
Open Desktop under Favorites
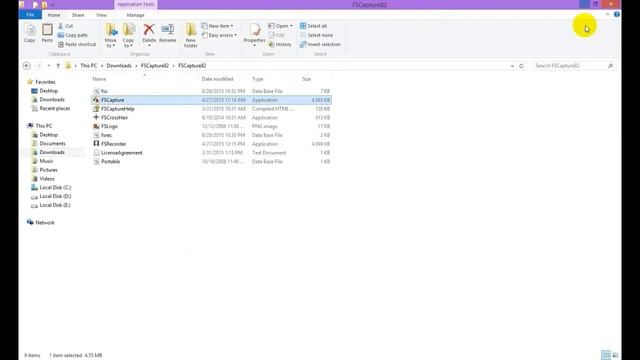tap(49, 91)
